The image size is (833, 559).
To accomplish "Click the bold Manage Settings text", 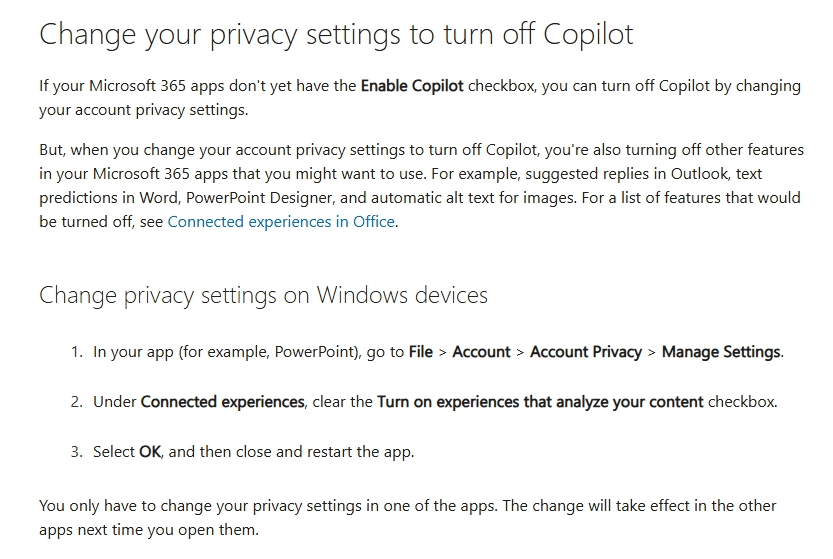I will (x=721, y=352).
